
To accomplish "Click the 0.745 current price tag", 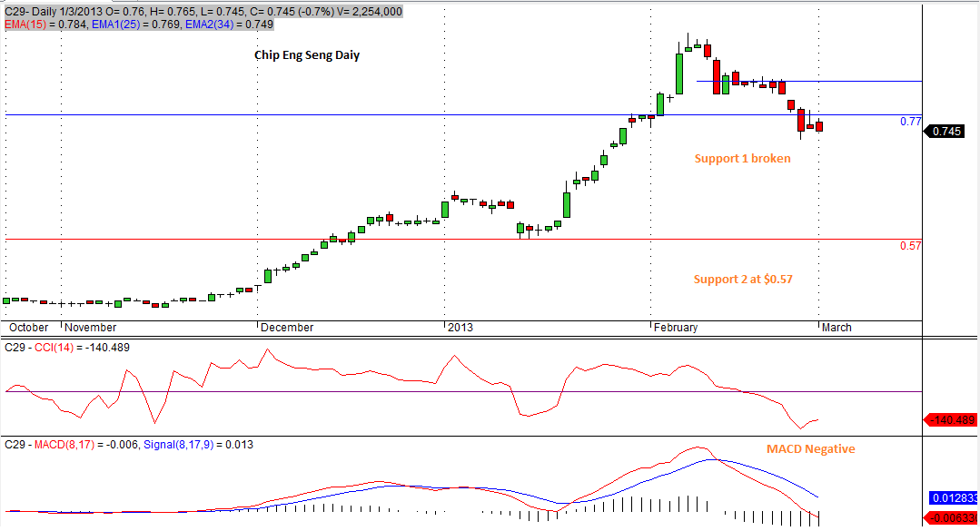I will click(946, 132).
